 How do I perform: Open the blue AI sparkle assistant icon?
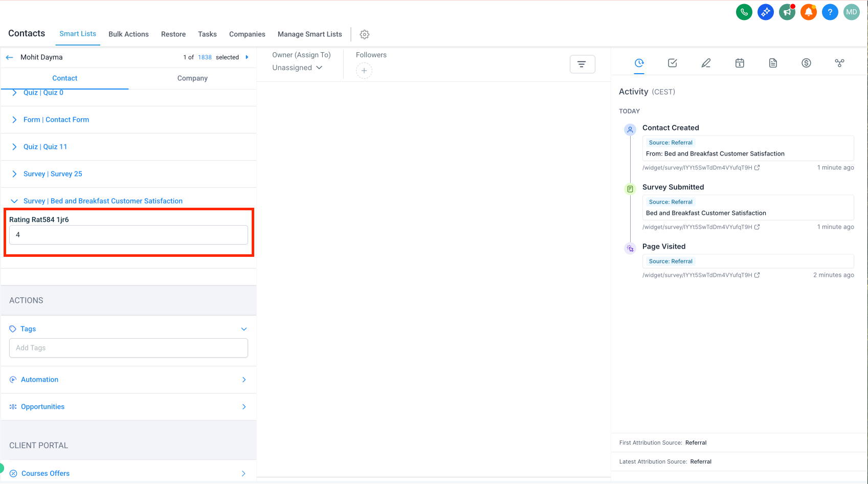pos(766,12)
